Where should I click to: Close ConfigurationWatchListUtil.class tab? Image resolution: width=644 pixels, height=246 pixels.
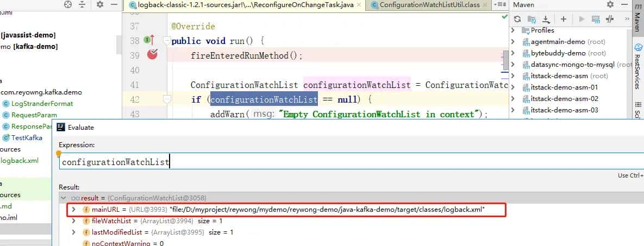(x=486, y=5)
